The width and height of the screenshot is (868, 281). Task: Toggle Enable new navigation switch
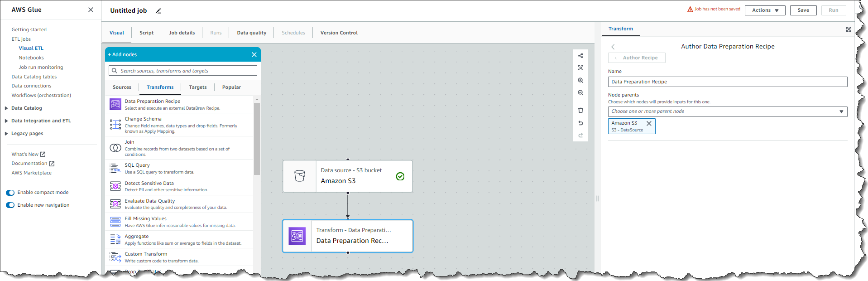coord(10,205)
